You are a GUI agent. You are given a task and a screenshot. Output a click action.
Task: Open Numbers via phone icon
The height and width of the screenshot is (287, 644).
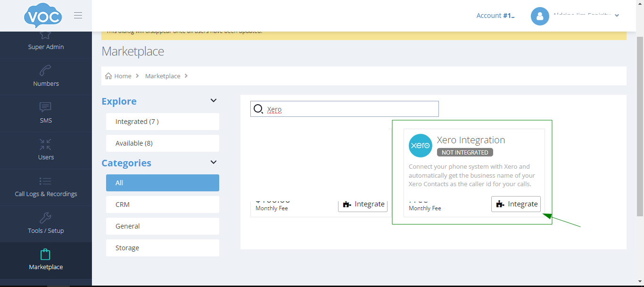pos(46,71)
